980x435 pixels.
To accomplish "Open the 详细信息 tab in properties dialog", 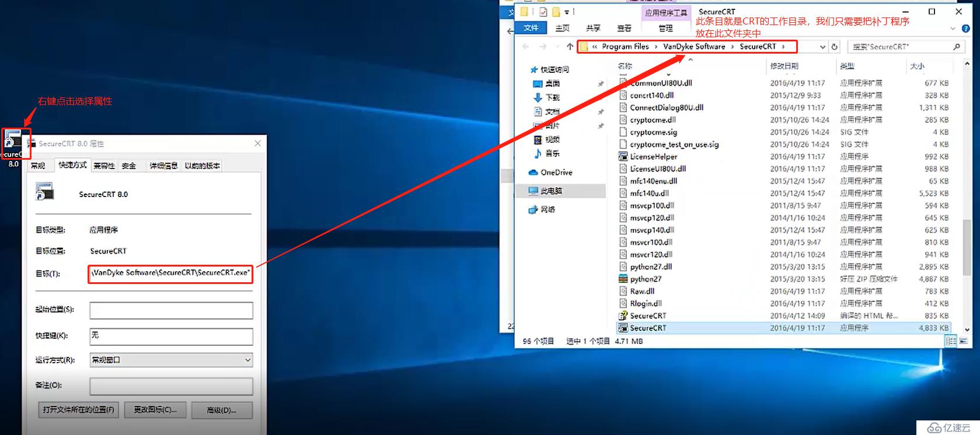I will pyautogui.click(x=163, y=166).
